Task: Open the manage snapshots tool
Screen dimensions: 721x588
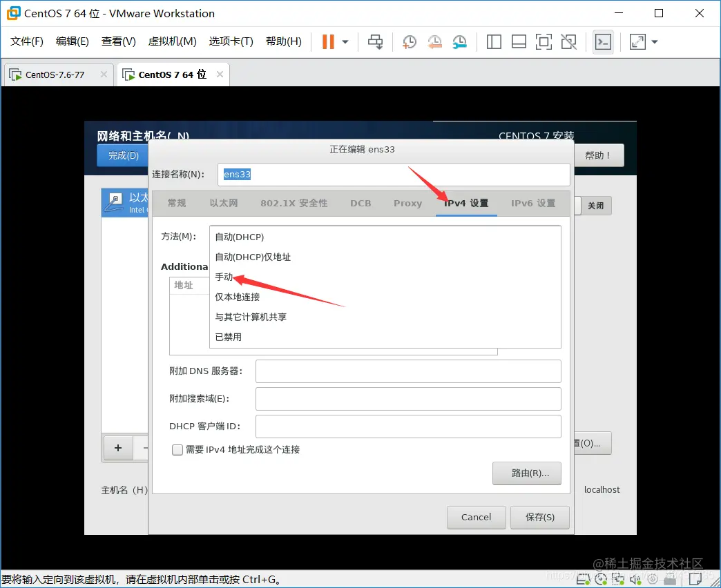Action: point(460,41)
